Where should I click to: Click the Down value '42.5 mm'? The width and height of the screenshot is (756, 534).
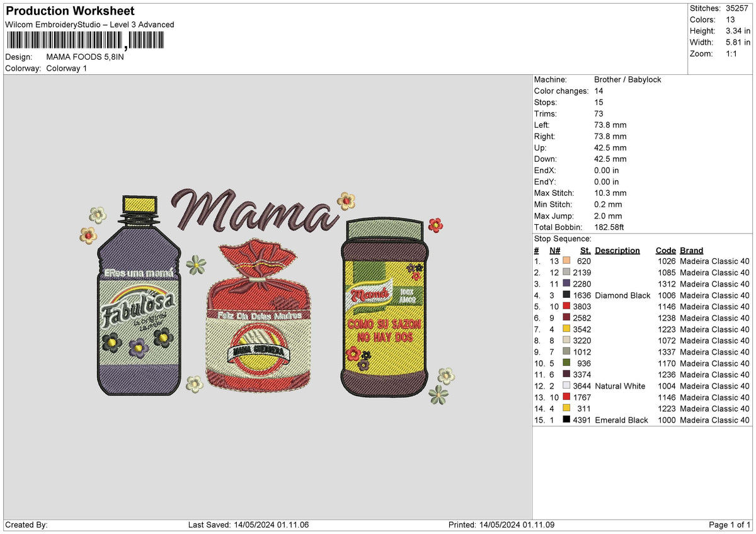click(x=610, y=159)
